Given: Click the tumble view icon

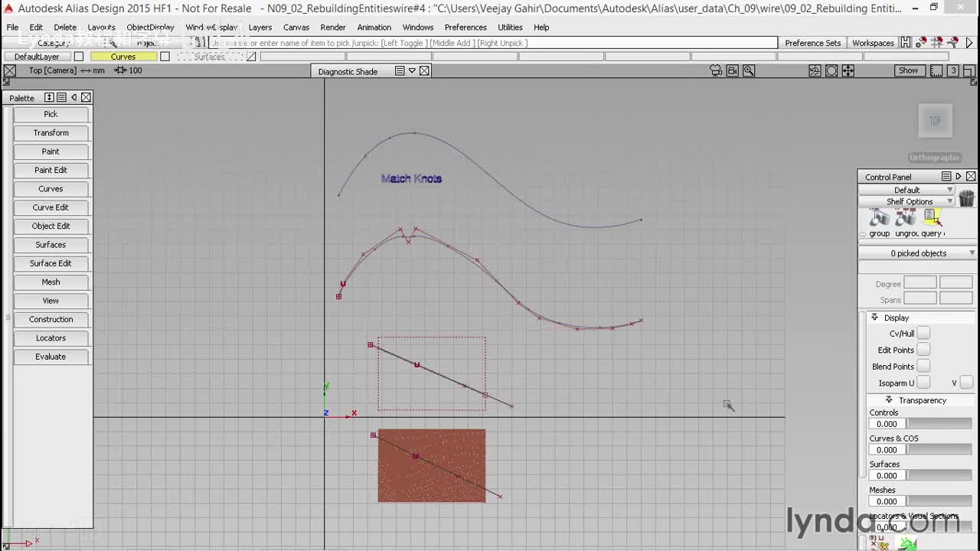Looking at the screenshot, I should coord(815,70).
